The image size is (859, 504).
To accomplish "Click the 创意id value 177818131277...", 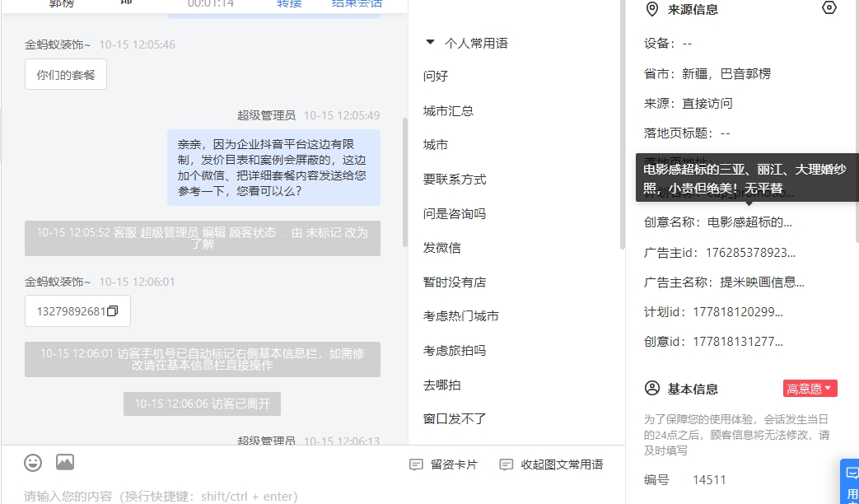I will [738, 341].
